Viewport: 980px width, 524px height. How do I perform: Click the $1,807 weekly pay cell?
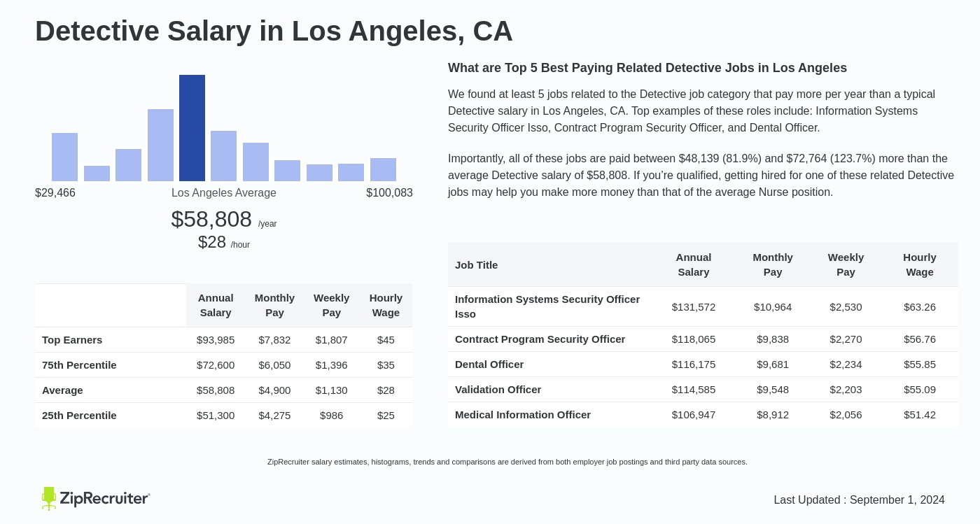tap(332, 340)
